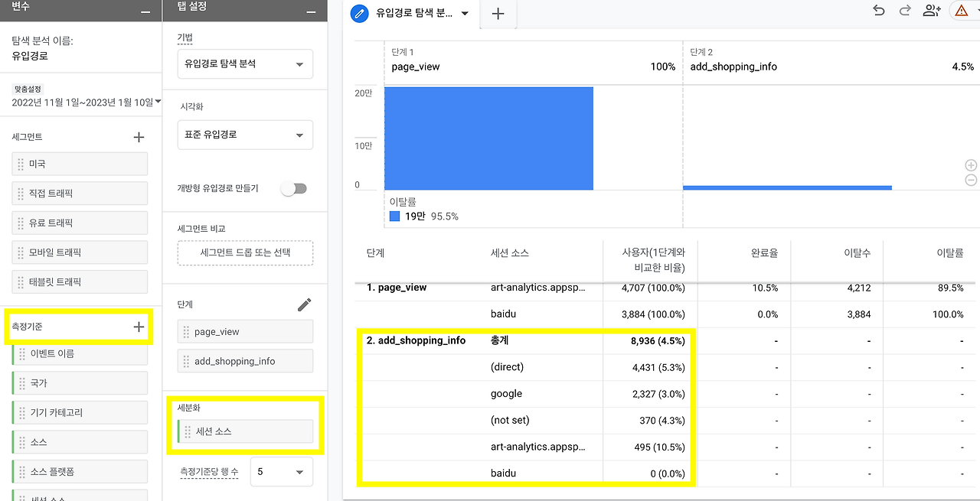Select the 유입경로 탐색 분석 tab
The image size is (980, 501).
click(413, 14)
